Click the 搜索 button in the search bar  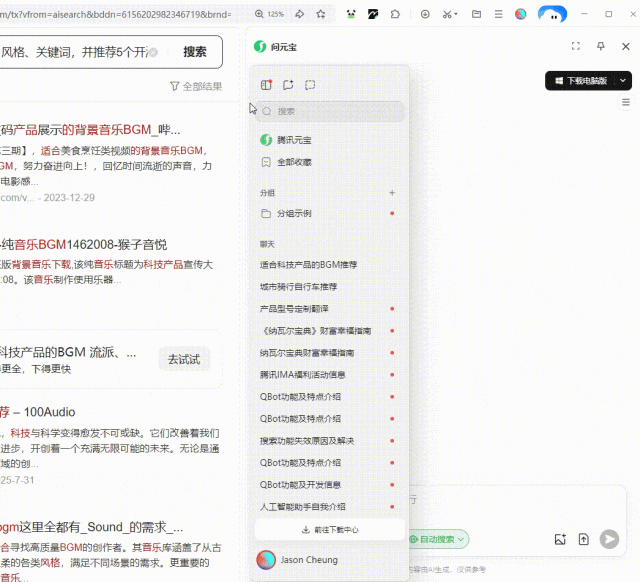point(195,52)
